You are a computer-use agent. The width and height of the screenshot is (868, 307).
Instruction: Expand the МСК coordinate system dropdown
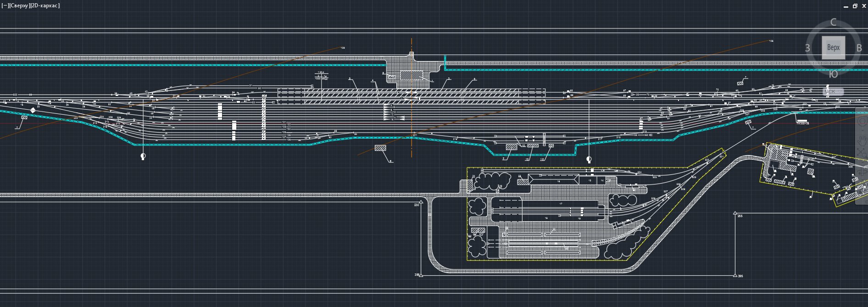tap(833, 91)
